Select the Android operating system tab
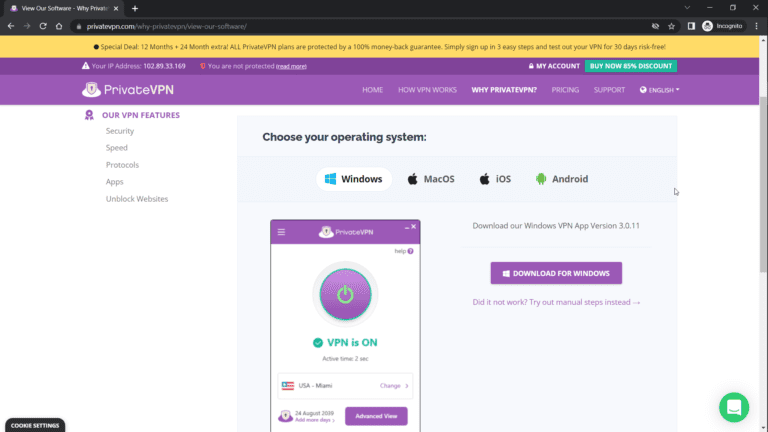 (x=562, y=179)
